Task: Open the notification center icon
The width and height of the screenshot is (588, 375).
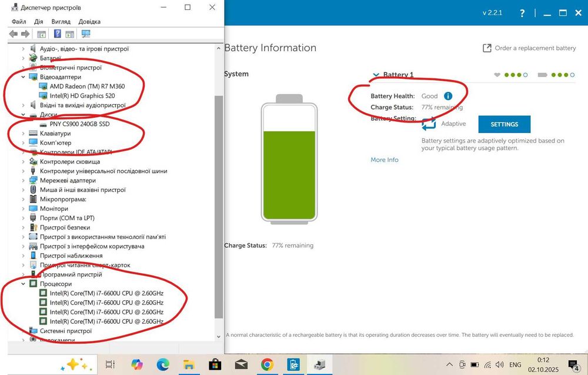Action: click(x=573, y=365)
